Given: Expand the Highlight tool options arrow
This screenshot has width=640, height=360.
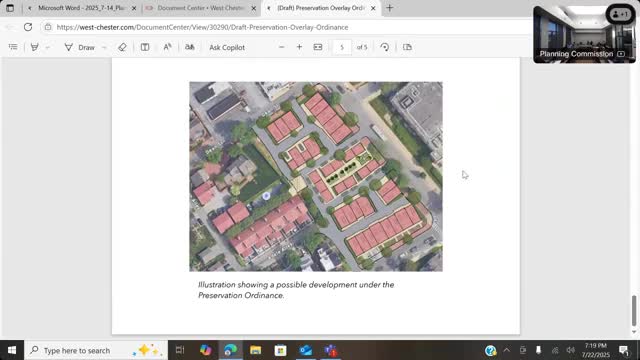Looking at the screenshot, I should click(48, 47).
